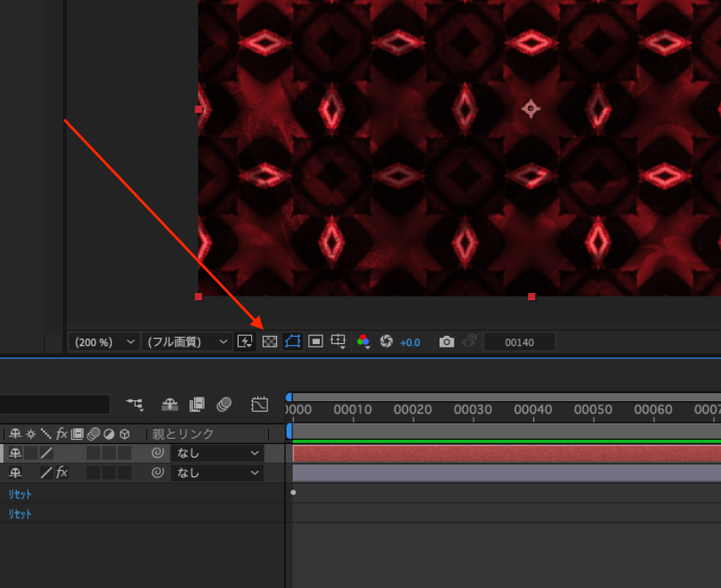Viewport: 721px width, 588px height.
Task: Take a snapshot with the camera icon
Action: tap(447, 341)
